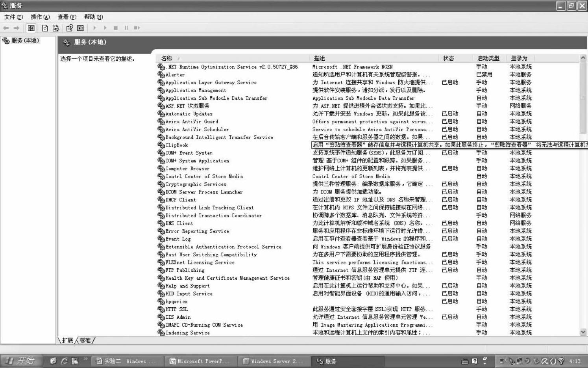Click the 已禁用 startup type of Alerter
588x368 pixels.
coord(484,74)
